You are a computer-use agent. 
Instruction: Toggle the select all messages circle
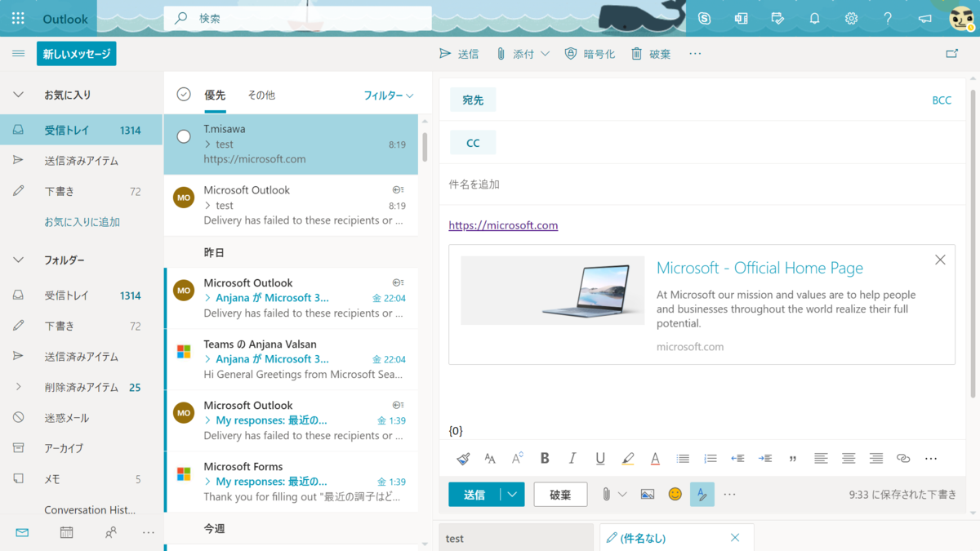[x=184, y=95]
